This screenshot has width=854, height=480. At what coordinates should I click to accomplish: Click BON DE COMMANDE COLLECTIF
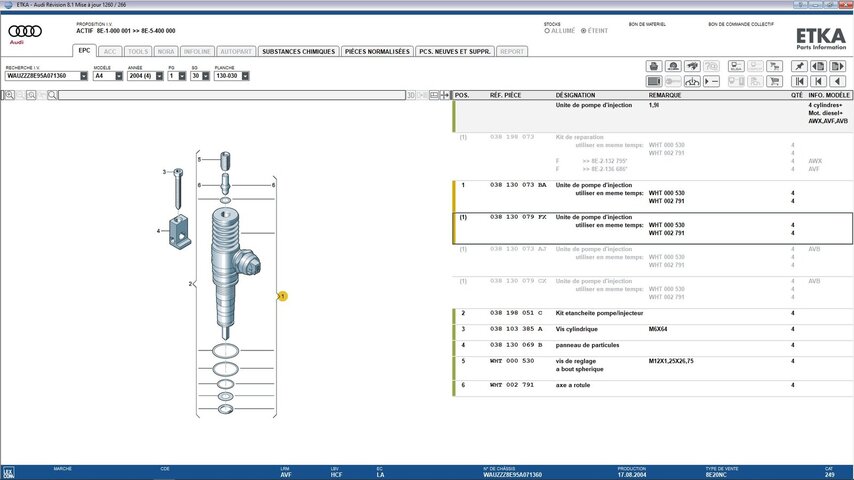[x=741, y=25]
